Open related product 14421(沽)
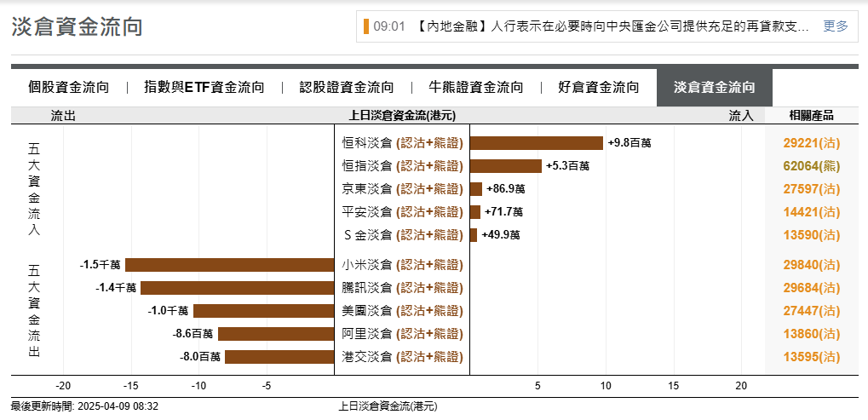This screenshot has width=868, height=420. (811, 211)
